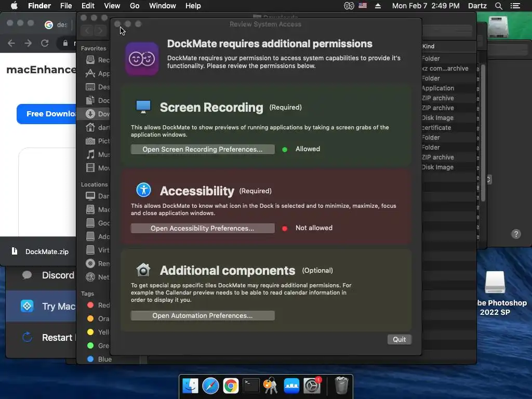
Task: Open the US flag input source menu
Action: pos(363,6)
